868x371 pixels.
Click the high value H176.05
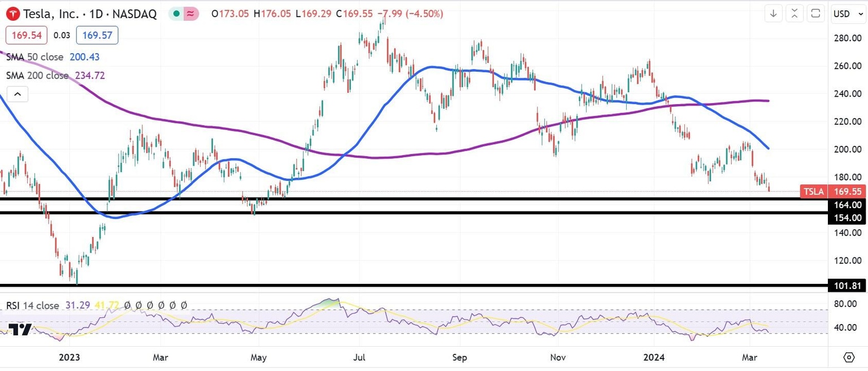(273, 14)
